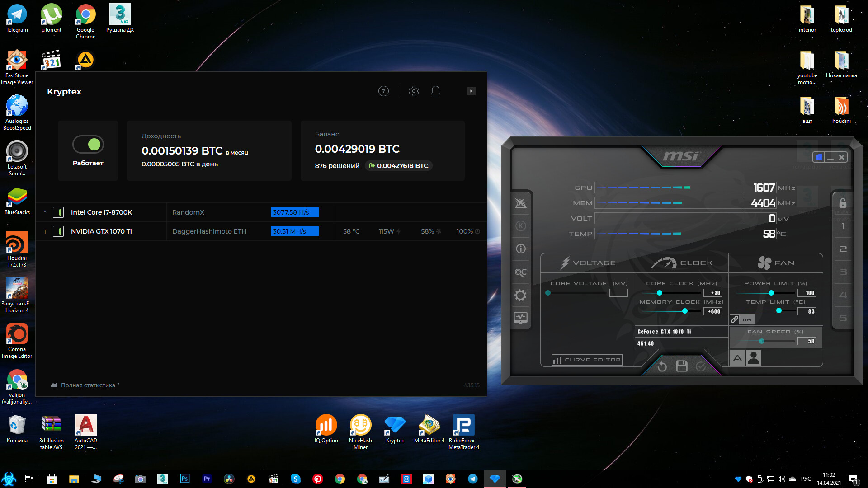Toggle user-defined fan control icon
The width and height of the screenshot is (868, 488).
point(754,358)
